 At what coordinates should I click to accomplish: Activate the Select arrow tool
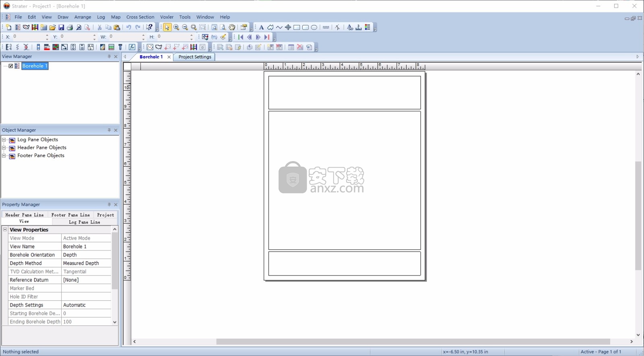coord(167,27)
